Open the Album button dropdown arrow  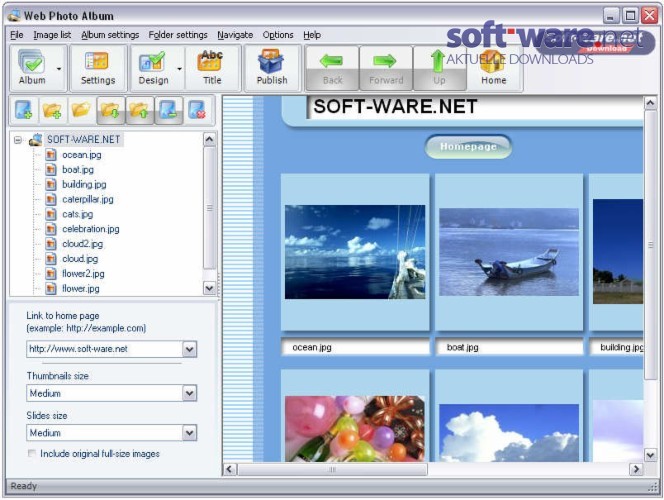point(59,69)
